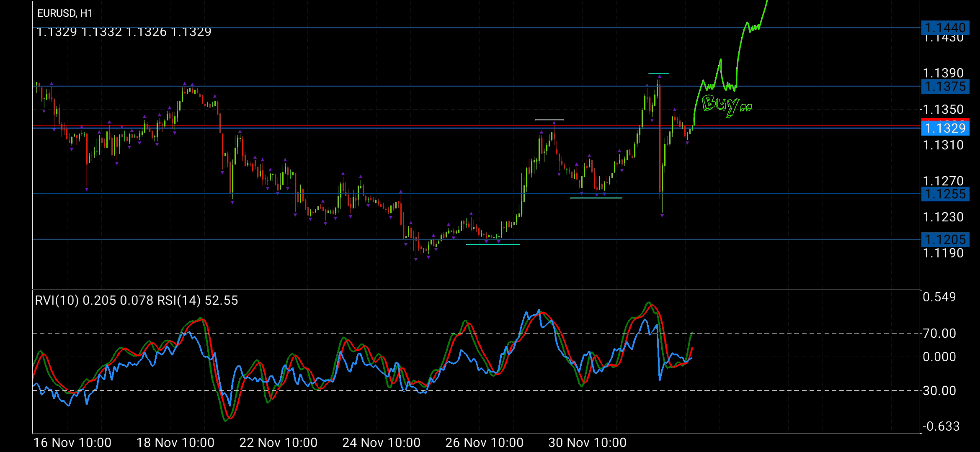The height and width of the screenshot is (452, 980).
Task: Click the current price 1.1329 tag
Action: pos(945,128)
